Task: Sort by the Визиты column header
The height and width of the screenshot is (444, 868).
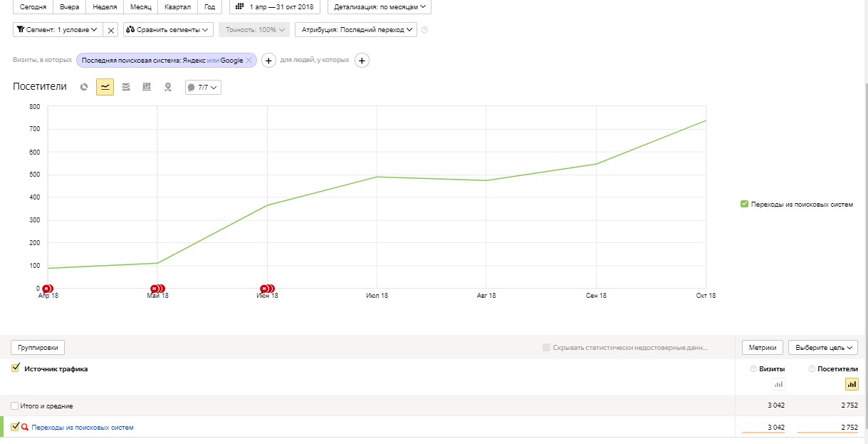Action: [772, 369]
